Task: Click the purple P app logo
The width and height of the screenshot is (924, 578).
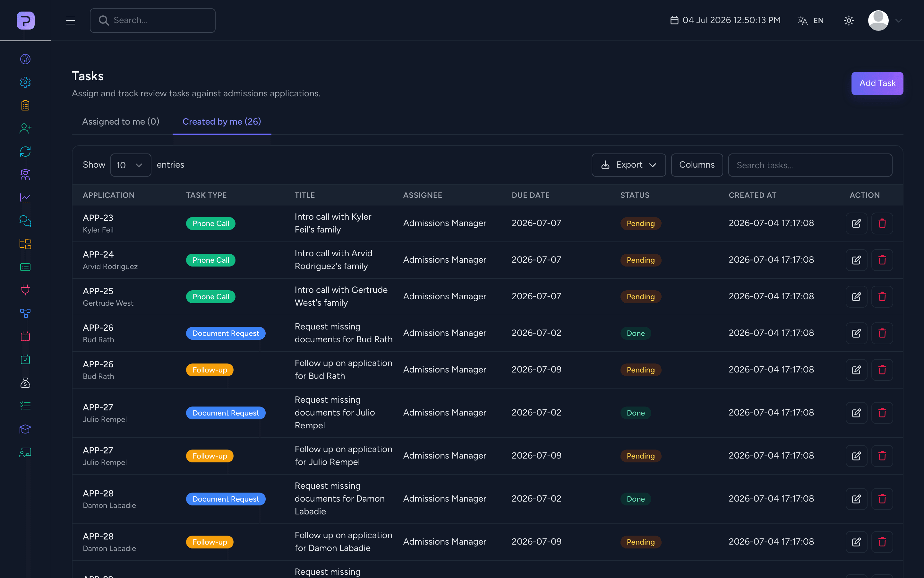Action: pos(26,20)
